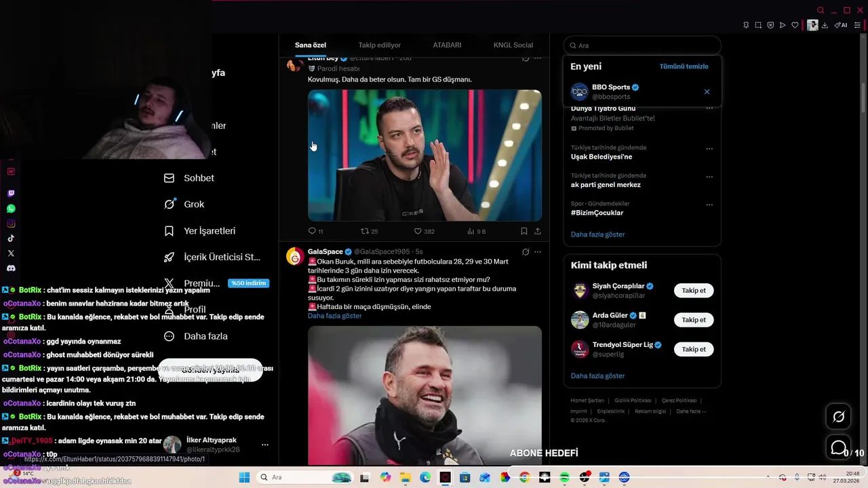
Task: Open options for Dünya Tiyatro Günü promoted trend
Action: pos(709,108)
